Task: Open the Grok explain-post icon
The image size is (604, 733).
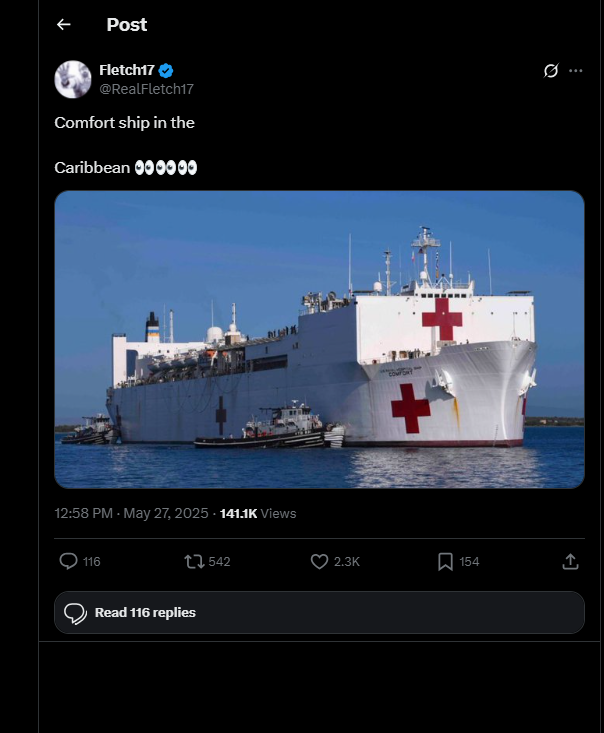Action: tap(550, 71)
